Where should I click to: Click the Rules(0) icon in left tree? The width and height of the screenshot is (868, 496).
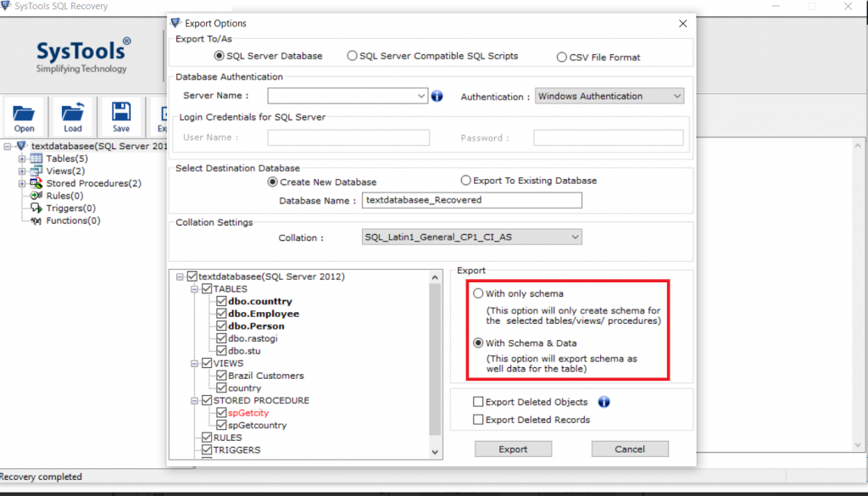click(x=36, y=195)
